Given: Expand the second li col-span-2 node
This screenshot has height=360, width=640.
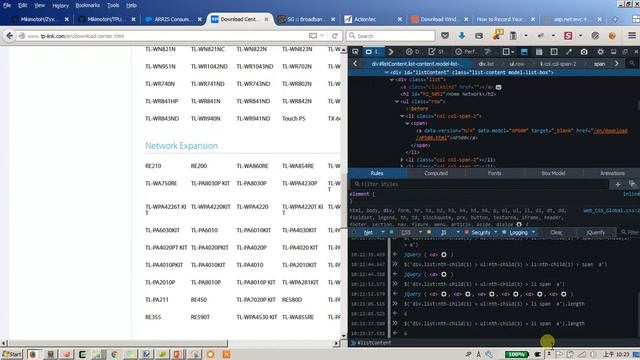Looking at the screenshot, I should pyautogui.click(x=402, y=160).
